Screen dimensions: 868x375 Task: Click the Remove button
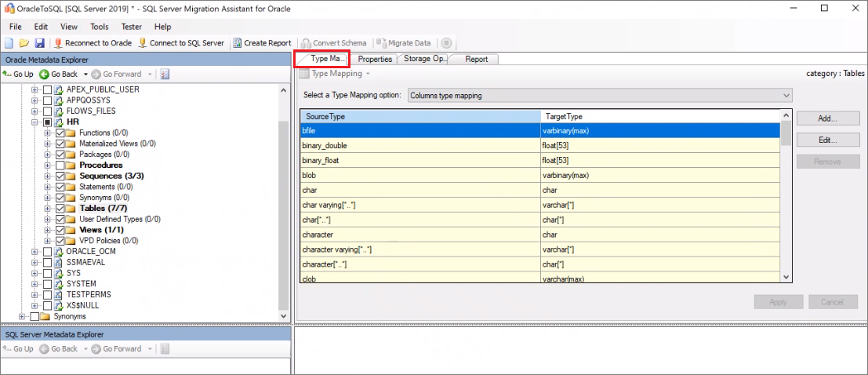coord(827,162)
